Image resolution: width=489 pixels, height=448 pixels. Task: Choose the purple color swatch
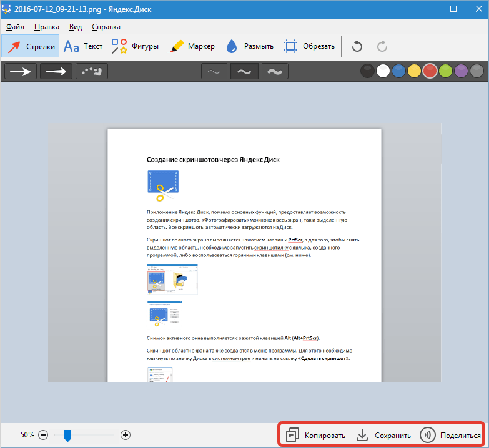coord(461,71)
